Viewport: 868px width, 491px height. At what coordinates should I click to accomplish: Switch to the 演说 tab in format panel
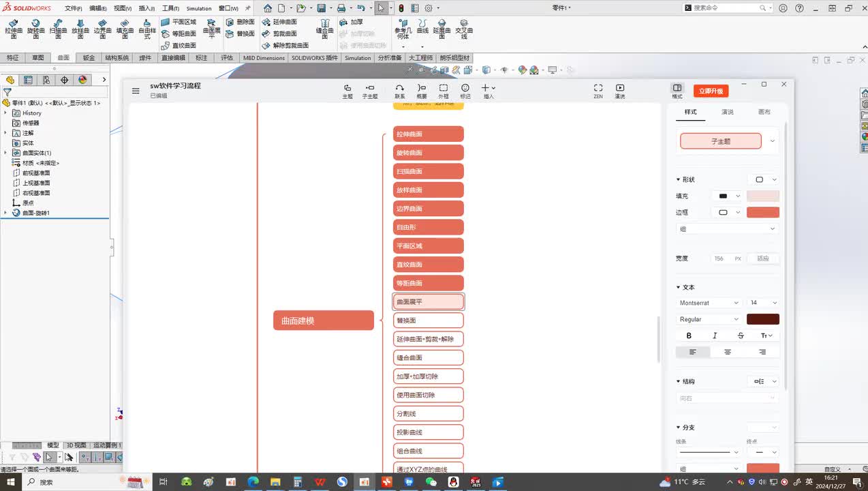(728, 112)
